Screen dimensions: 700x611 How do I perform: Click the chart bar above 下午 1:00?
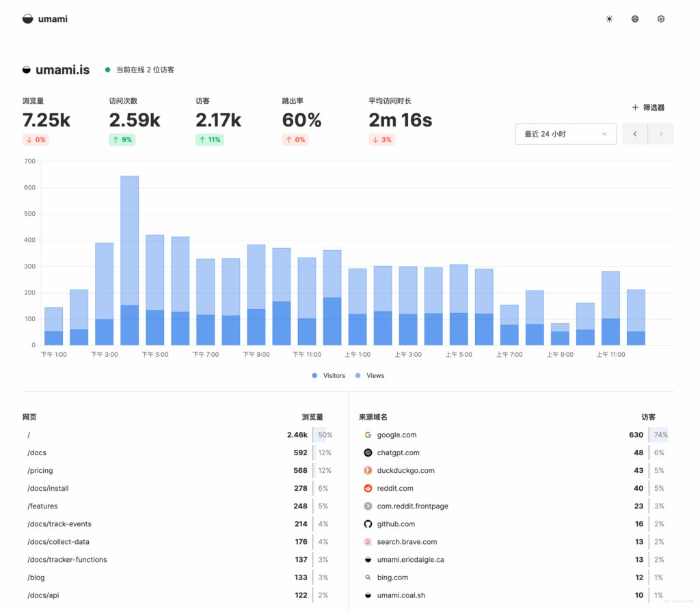point(53,326)
